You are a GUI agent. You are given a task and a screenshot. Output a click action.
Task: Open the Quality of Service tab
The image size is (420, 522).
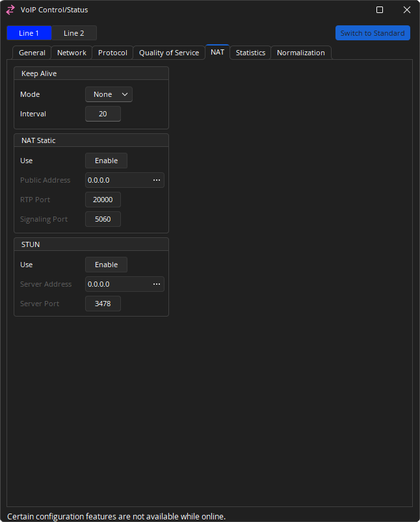[x=169, y=53]
